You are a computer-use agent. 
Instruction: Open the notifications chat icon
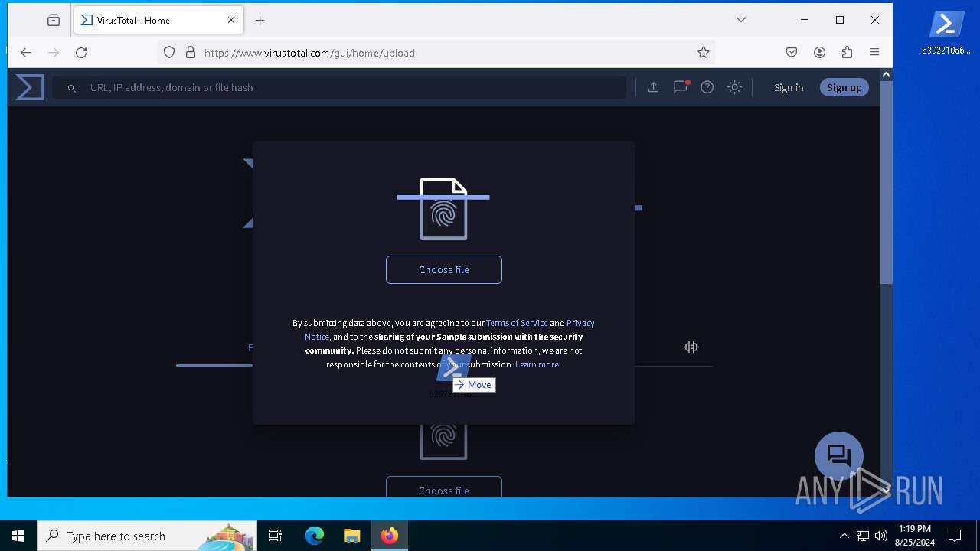pyautogui.click(x=680, y=87)
